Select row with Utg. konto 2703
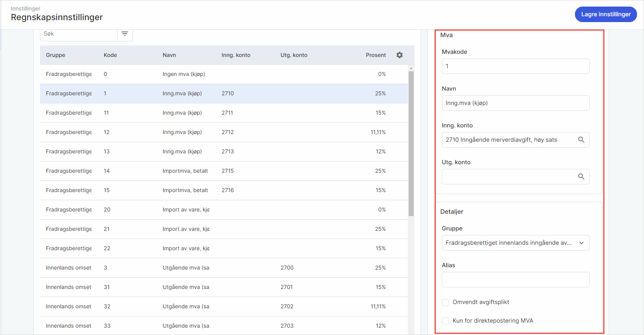 [x=224, y=326]
